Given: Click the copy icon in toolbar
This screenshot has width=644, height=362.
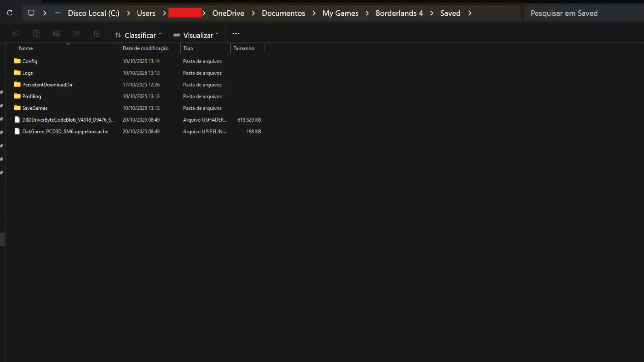Looking at the screenshot, I should [16, 34].
